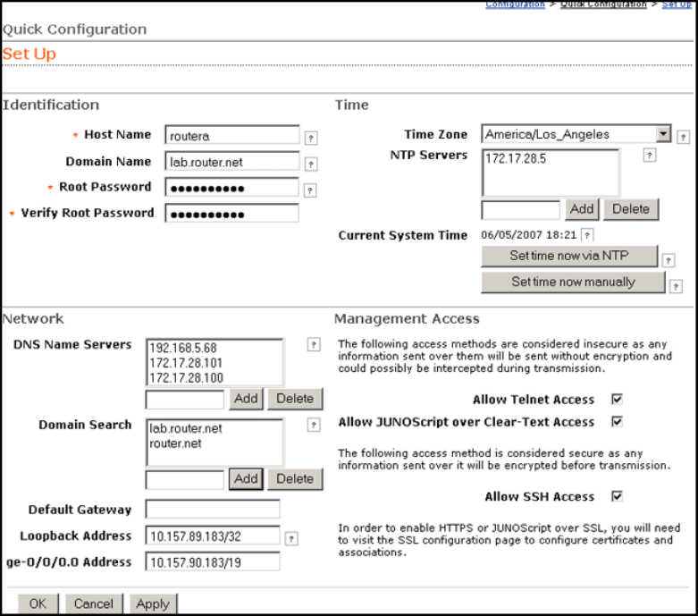The width and height of the screenshot is (698, 616).
Task: Open help icon for Set time now manually
Action: click(676, 286)
